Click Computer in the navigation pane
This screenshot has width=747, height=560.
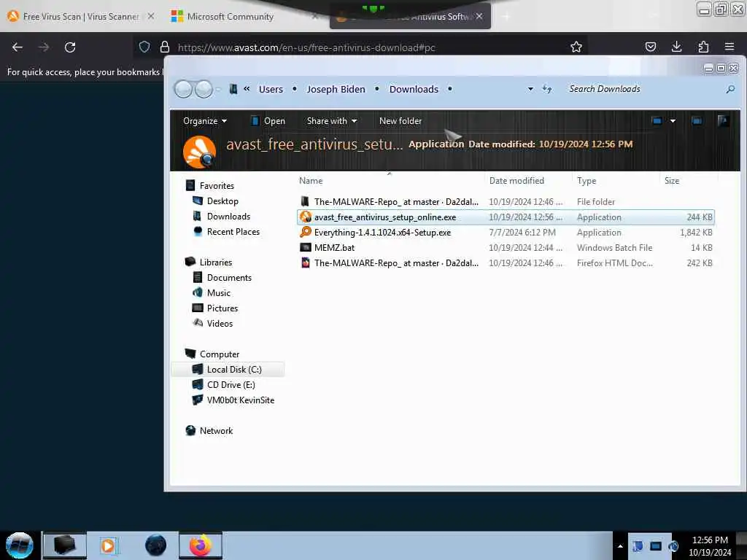tap(219, 354)
